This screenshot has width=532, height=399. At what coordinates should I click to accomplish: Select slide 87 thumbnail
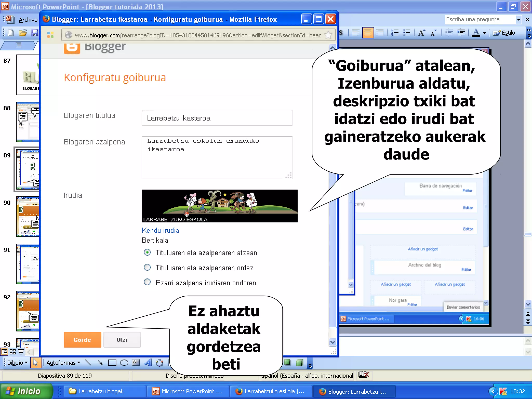pyautogui.click(x=28, y=75)
